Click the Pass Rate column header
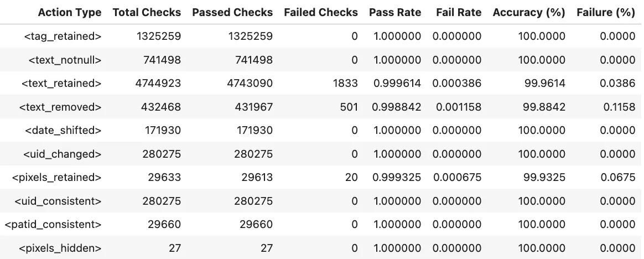The image size is (644, 259). point(395,12)
